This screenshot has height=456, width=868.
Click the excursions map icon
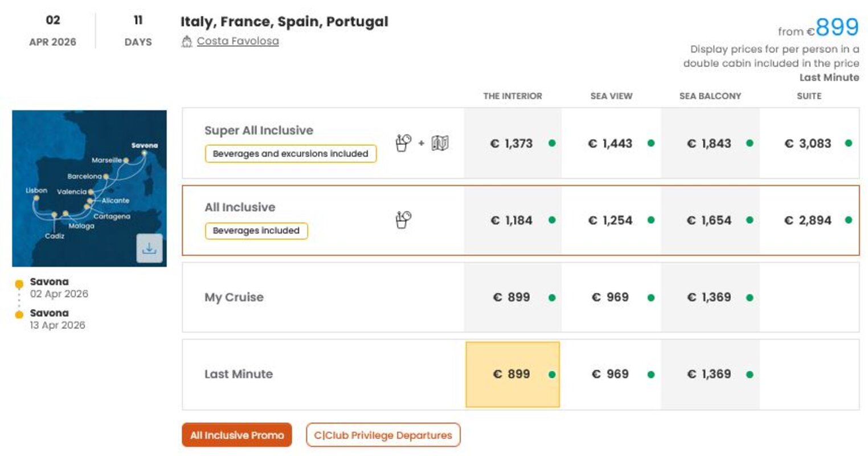tap(440, 142)
